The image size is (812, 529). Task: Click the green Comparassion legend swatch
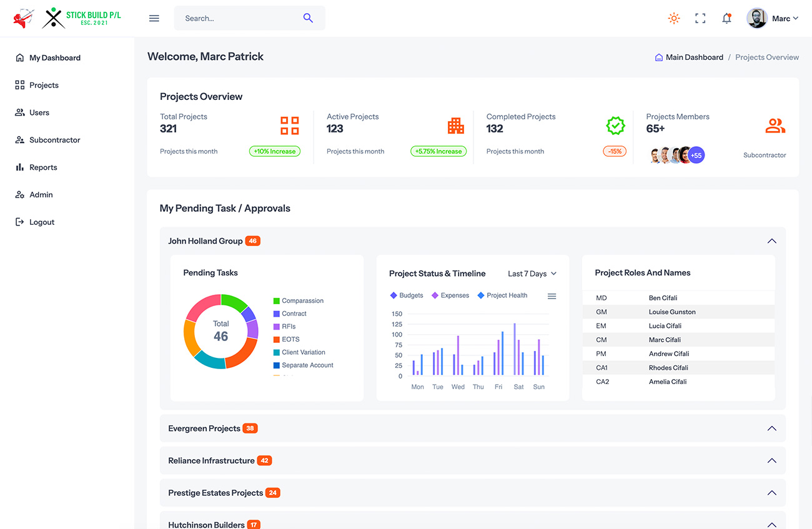[277, 300]
